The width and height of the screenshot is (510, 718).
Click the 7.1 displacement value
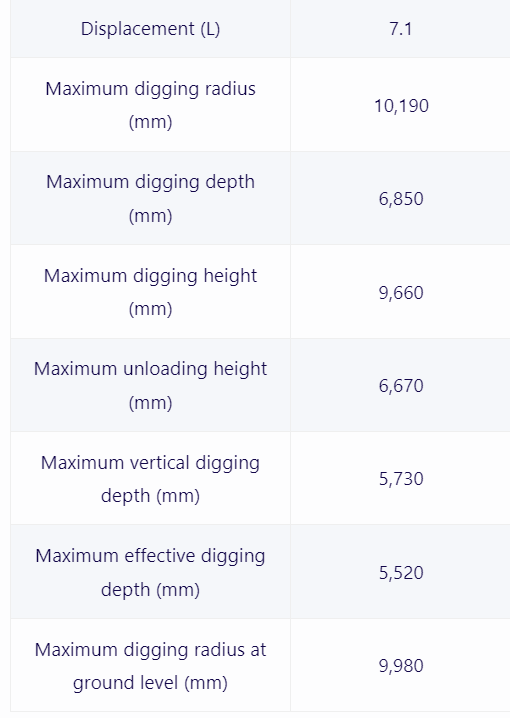click(401, 29)
